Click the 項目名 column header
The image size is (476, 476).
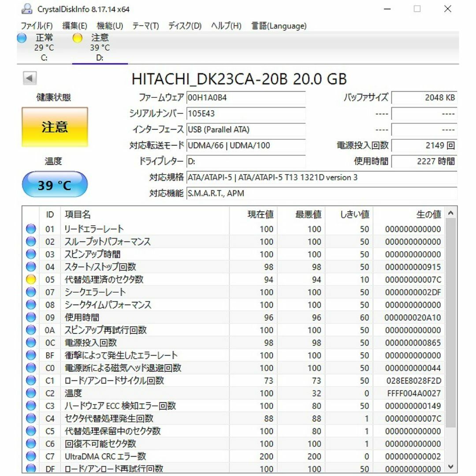coord(145,215)
